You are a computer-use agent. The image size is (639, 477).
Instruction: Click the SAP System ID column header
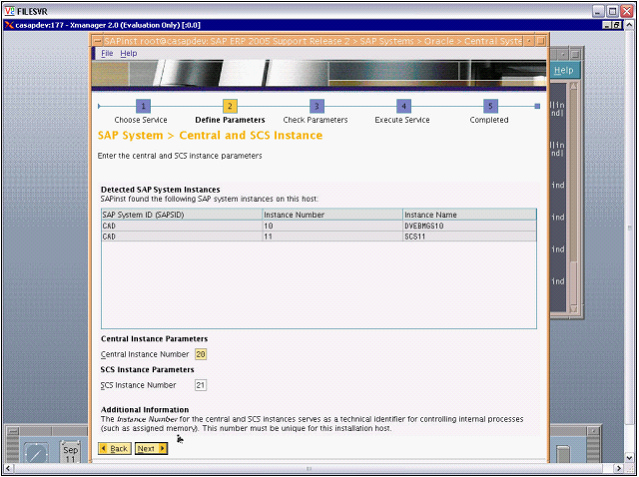coord(180,214)
